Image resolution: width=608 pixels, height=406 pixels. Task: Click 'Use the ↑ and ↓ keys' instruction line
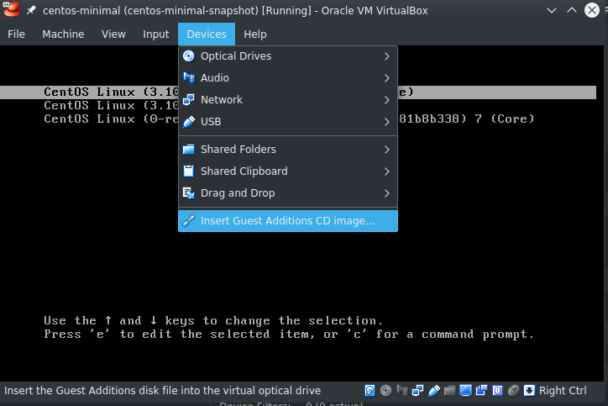point(213,321)
